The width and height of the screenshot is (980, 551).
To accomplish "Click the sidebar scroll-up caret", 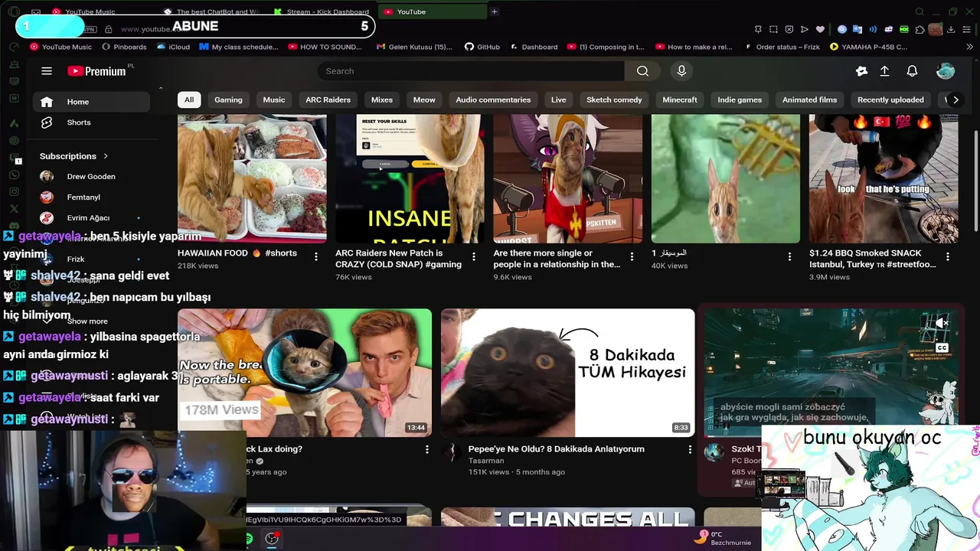I will pos(160,88).
